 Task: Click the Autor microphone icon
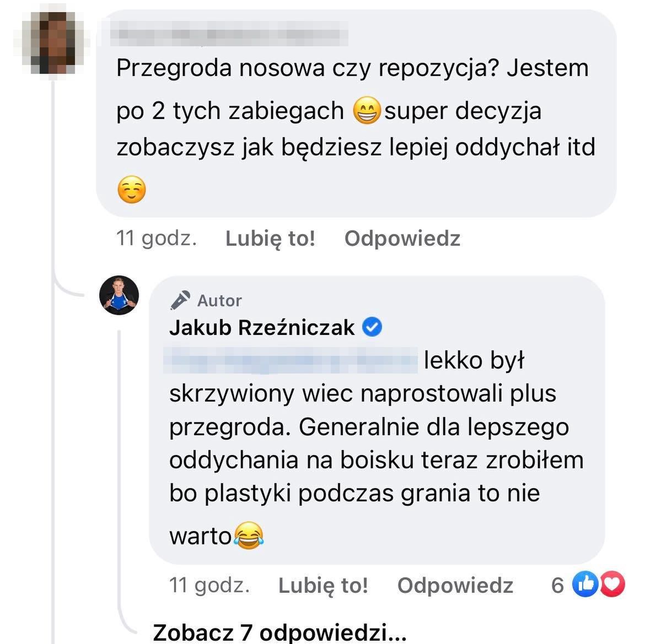point(180,300)
